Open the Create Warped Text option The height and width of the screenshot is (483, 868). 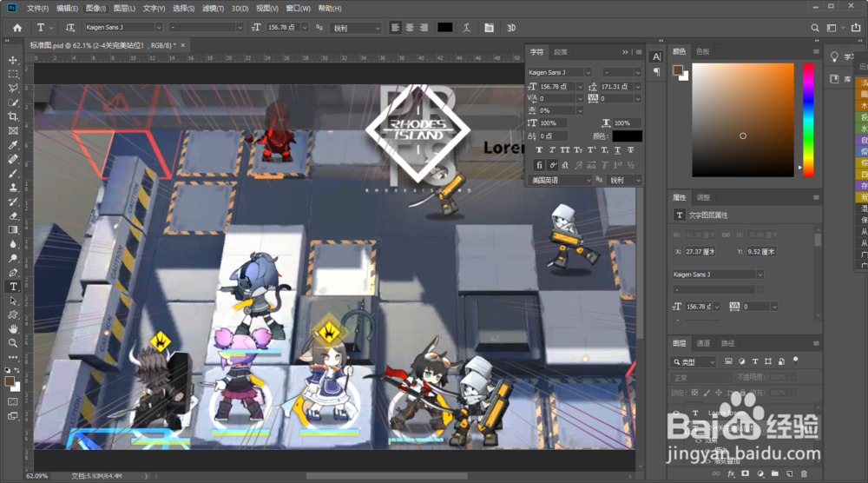(x=467, y=28)
